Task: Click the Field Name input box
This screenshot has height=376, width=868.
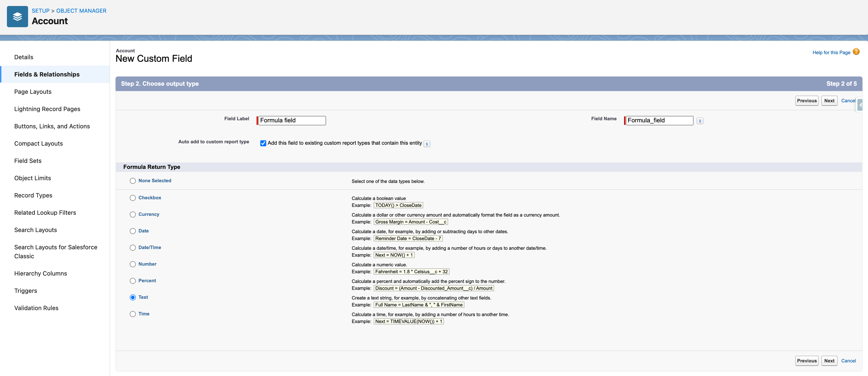Action: [659, 120]
